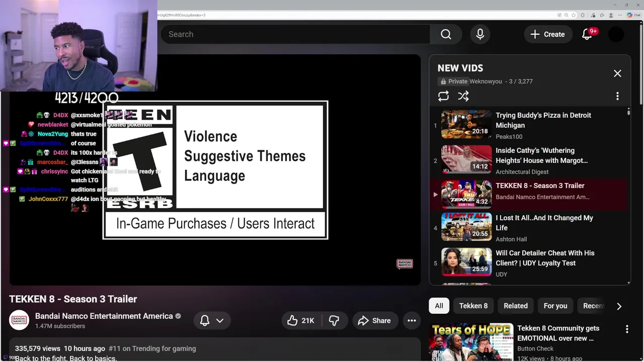Select the For you filter chip
The height and width of the screenshot is (362, 644).
[x=555, y=306]
